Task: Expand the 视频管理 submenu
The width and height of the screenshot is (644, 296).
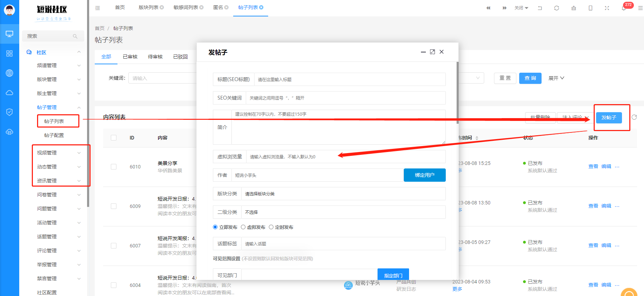Action: click(x=79, y=153)
